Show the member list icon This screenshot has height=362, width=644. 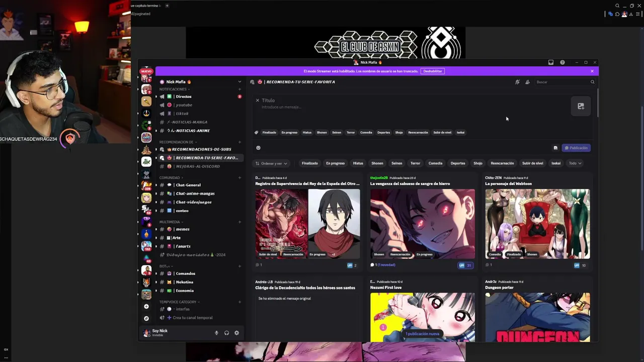(x=527, y=82)
